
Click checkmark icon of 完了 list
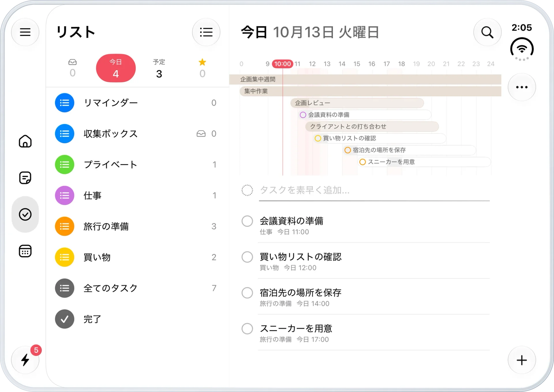coord(65,319)
